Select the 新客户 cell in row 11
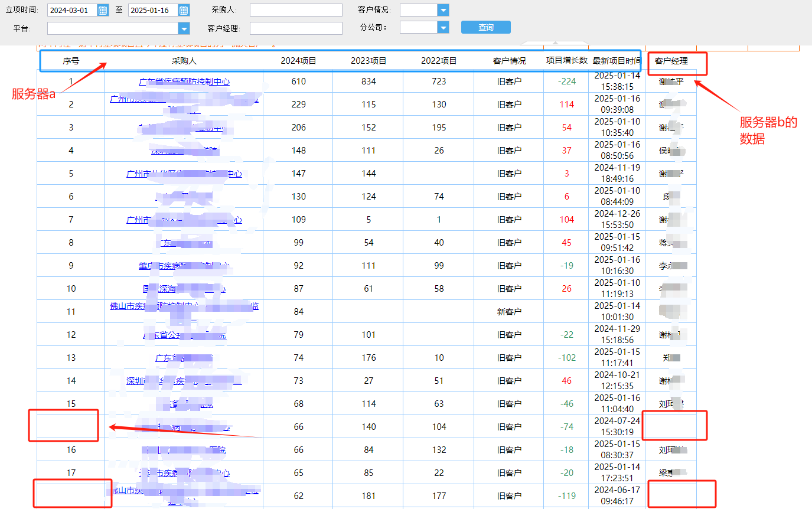 point(509,312)
